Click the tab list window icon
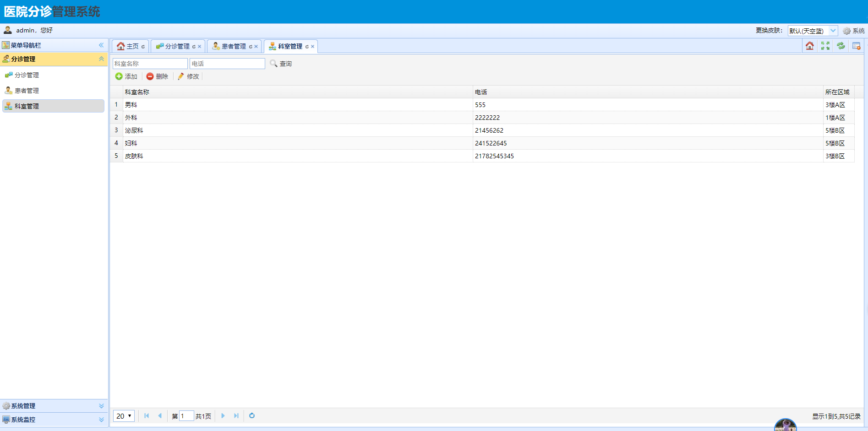The height and width of the screenshot is (431, 868). coord(856,46)
